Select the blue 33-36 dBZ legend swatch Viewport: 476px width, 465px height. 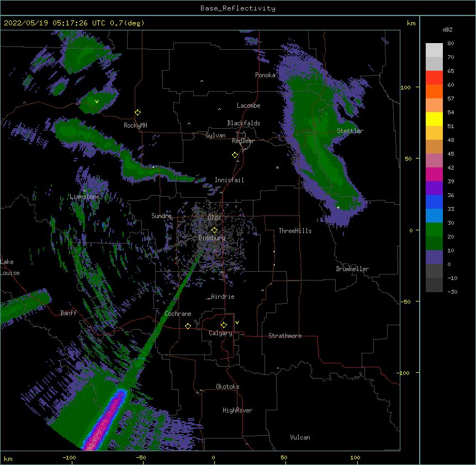434,202
